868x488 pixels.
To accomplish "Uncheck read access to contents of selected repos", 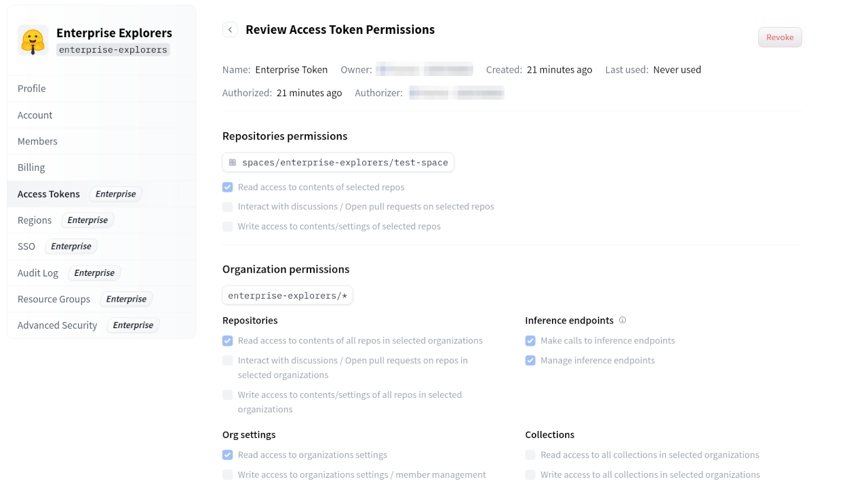I will coord(227,187).
